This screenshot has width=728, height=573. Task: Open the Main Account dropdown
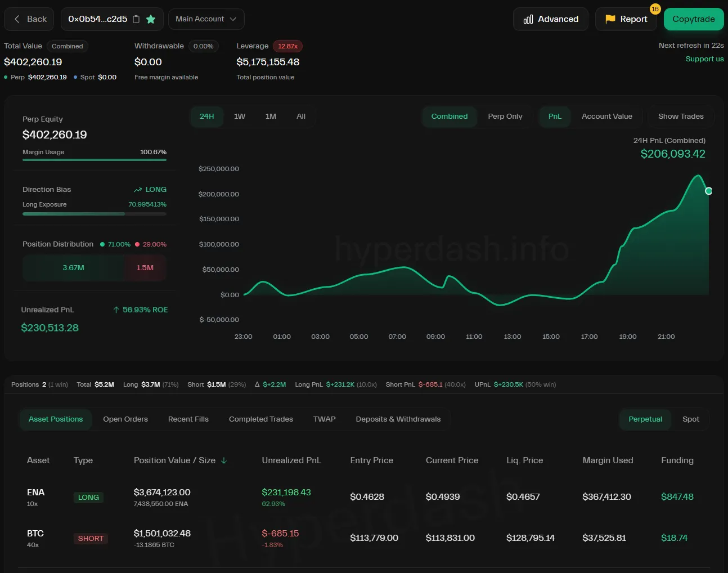pos(206,19)
